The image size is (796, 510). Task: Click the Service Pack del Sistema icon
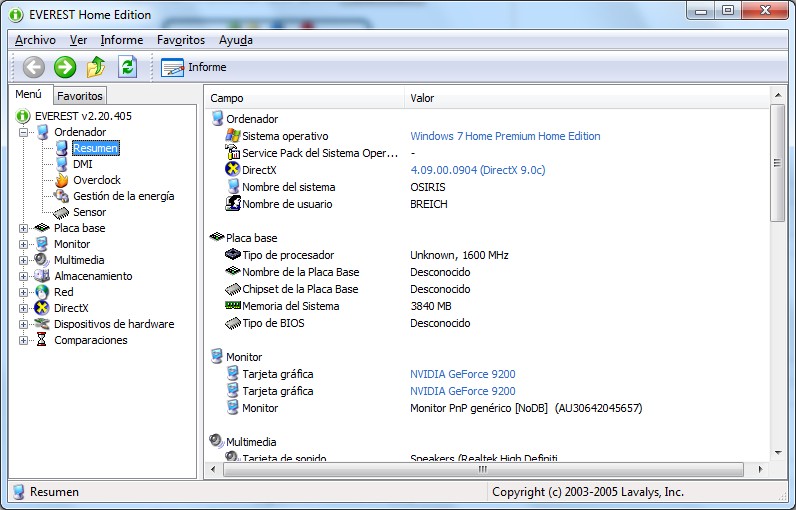tap(233, 152)
